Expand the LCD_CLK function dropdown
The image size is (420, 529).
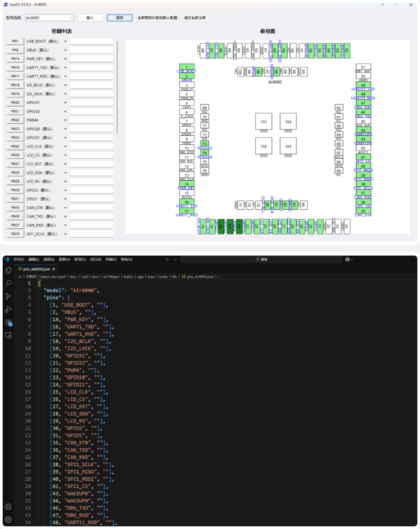click(65, 146)
